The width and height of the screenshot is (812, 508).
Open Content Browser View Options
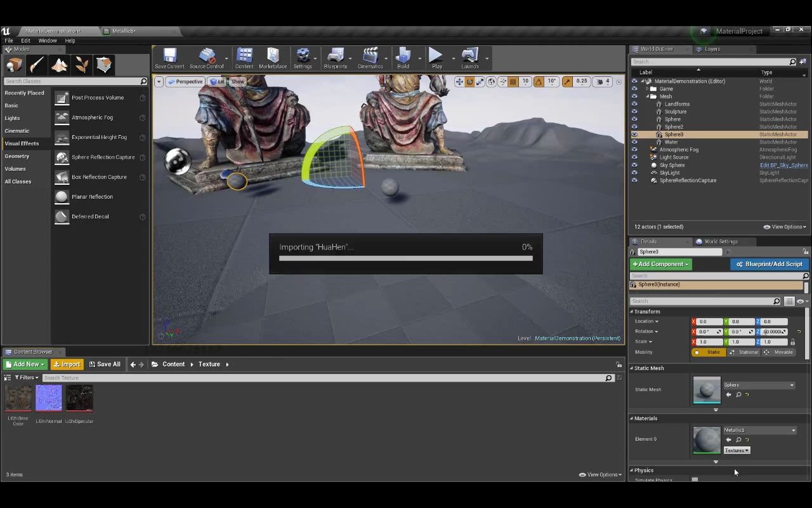pos(601,474)
